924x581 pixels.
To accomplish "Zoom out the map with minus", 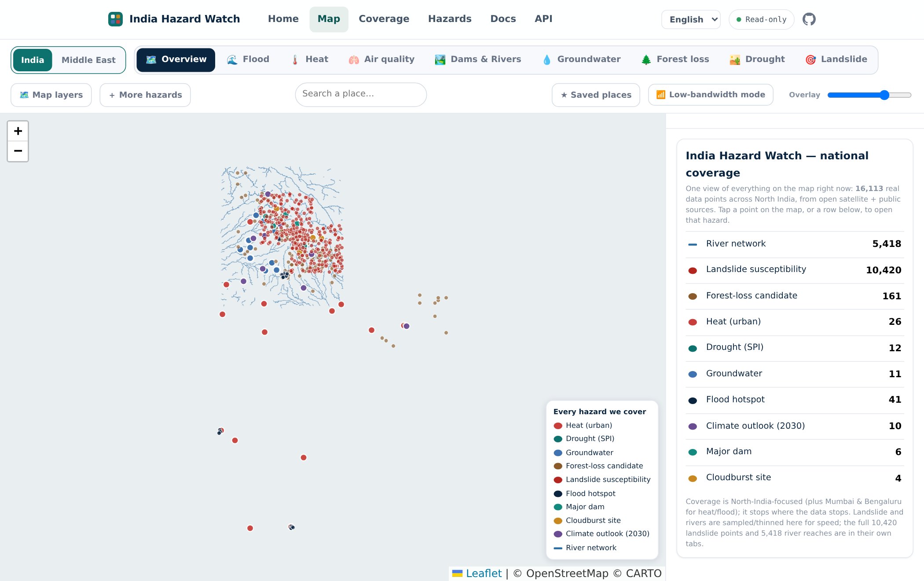I will (18, 151).
